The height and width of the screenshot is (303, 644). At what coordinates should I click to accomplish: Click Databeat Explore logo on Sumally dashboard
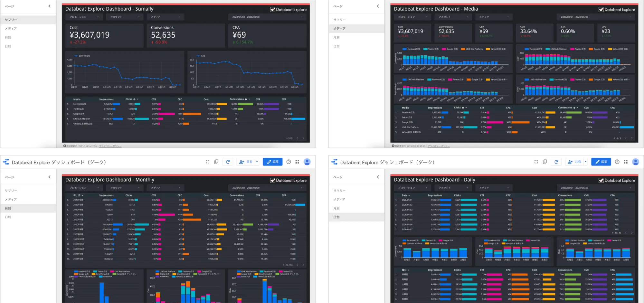tap(288, 10)
